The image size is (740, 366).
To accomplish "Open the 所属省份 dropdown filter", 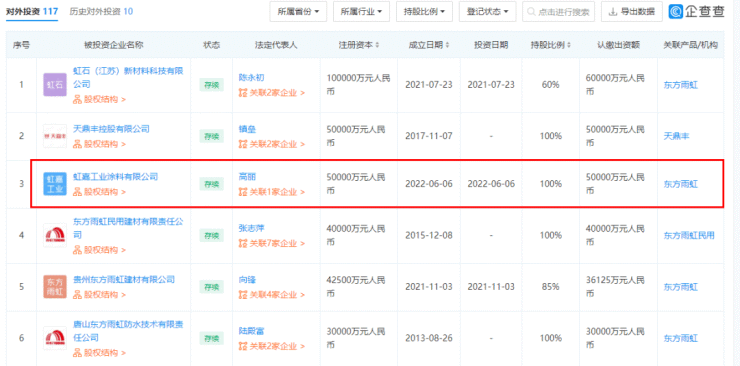I will 298,12.
